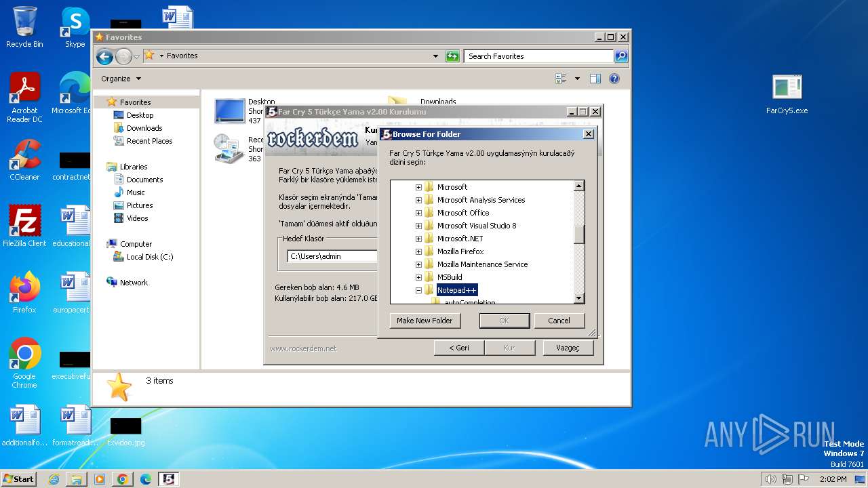Expand Microsoft Office folder node
This screenshot has height=488, width=868.
[418, 213]
